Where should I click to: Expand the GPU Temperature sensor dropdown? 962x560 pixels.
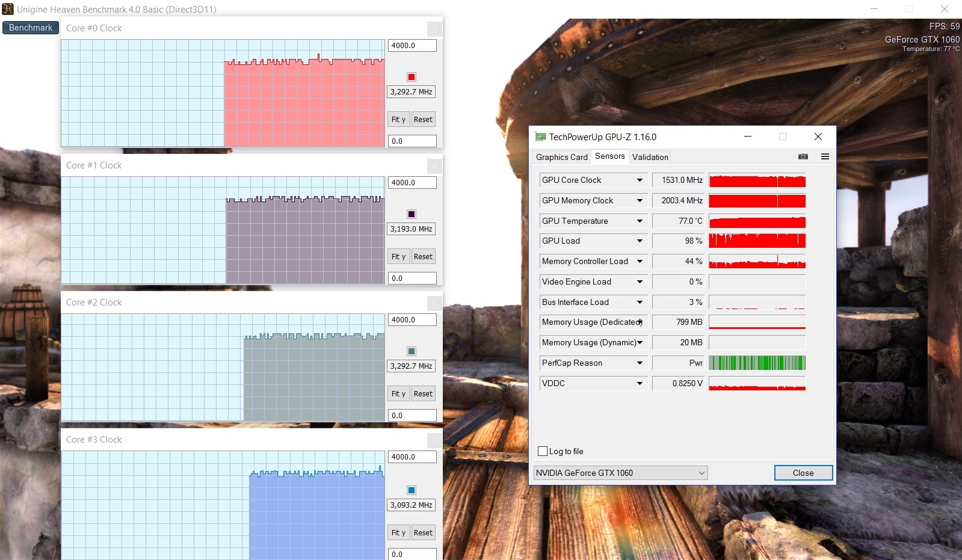tap(640, 221)
